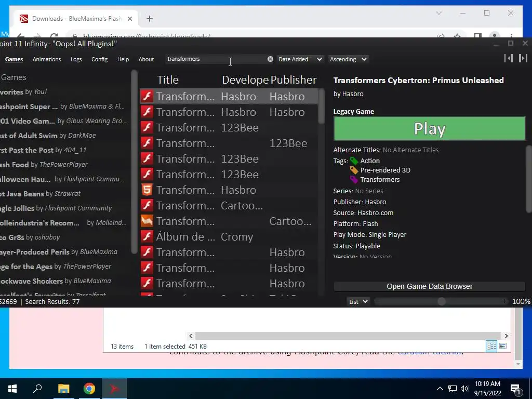Image resolution: width=532 pixels, height=399 pixels.
Task: Open the Ascending order dropdown
Action: 348,59
